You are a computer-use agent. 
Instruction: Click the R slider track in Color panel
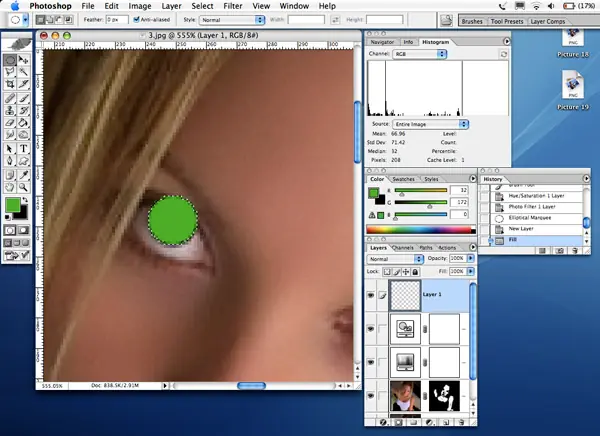tap(421, 190)
